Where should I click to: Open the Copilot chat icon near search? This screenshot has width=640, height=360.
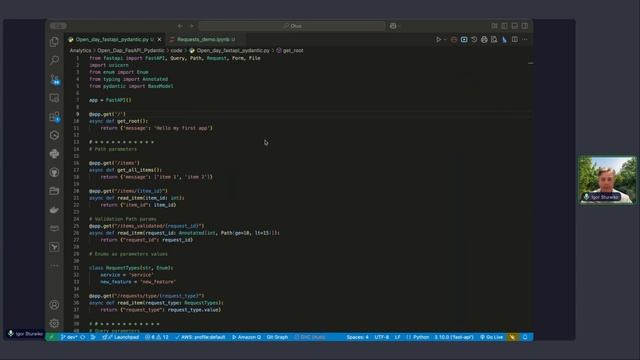click(x=393, y=26)
